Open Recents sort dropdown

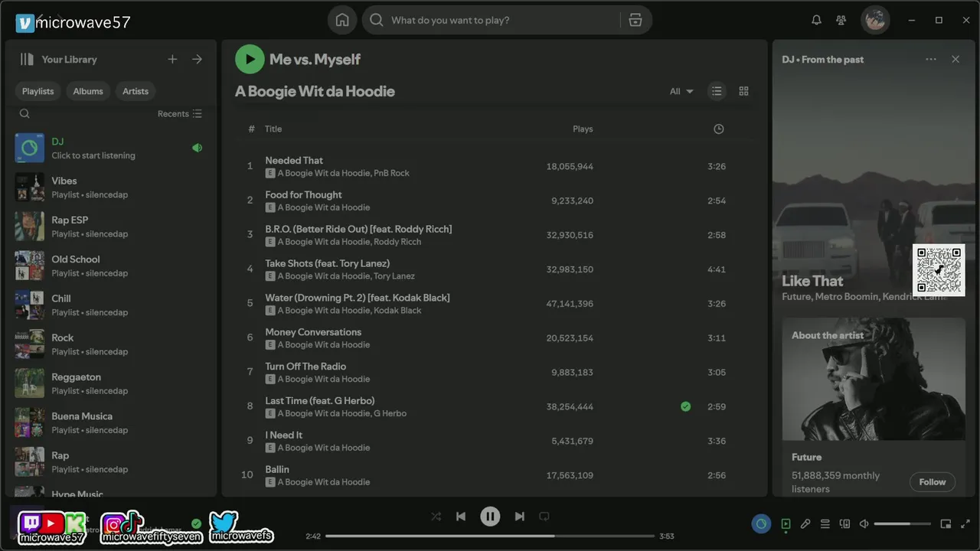[x=180, y=113]
